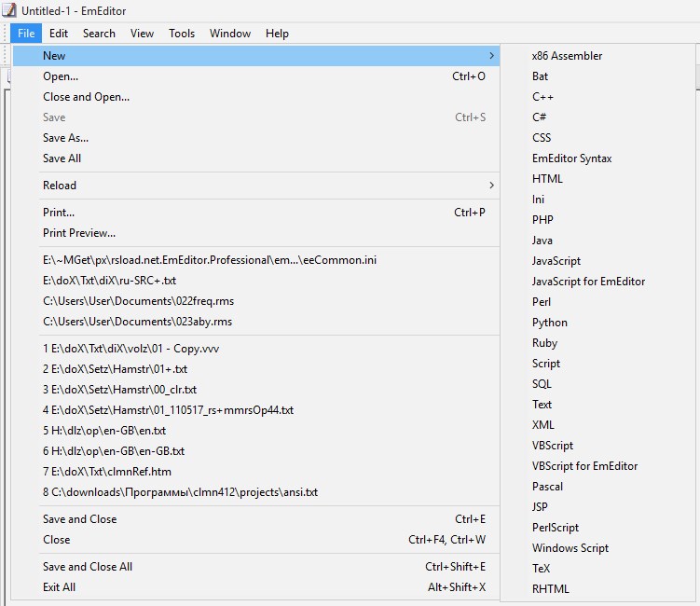Create new x86 Assembler file

tap(598, 56)
